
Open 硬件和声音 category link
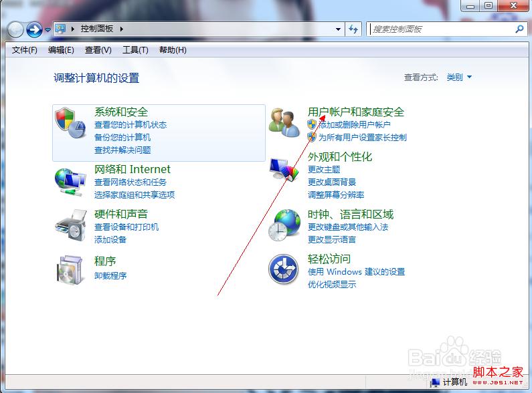click(x=121, y=214)
